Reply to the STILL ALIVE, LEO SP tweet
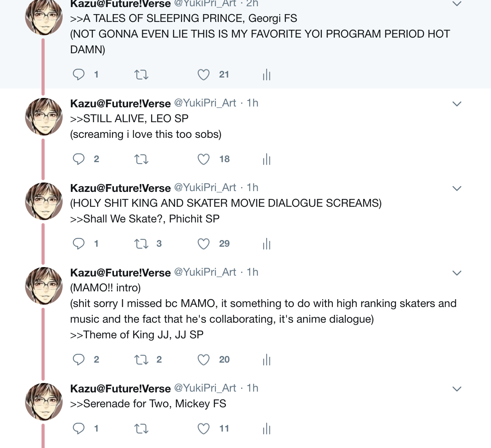This screenshot has width=491, height=448. (x=79, y=159)
